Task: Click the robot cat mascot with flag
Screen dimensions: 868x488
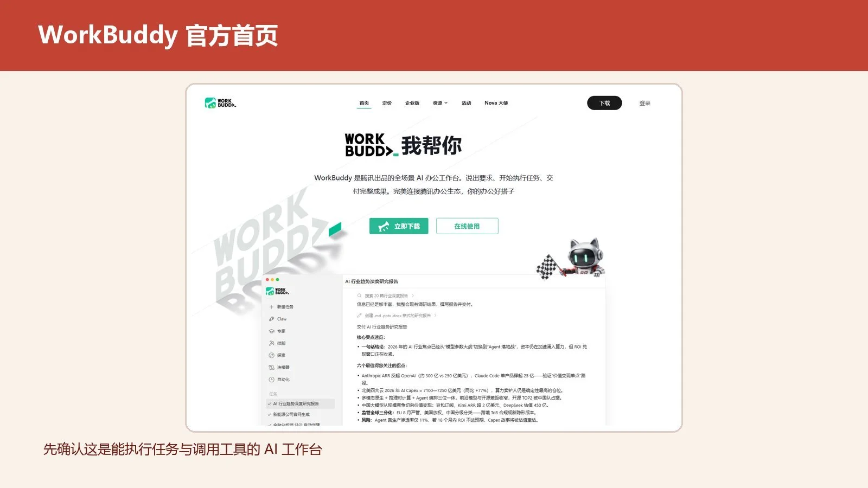Action: pyautogui.click(x=572, y=259)
